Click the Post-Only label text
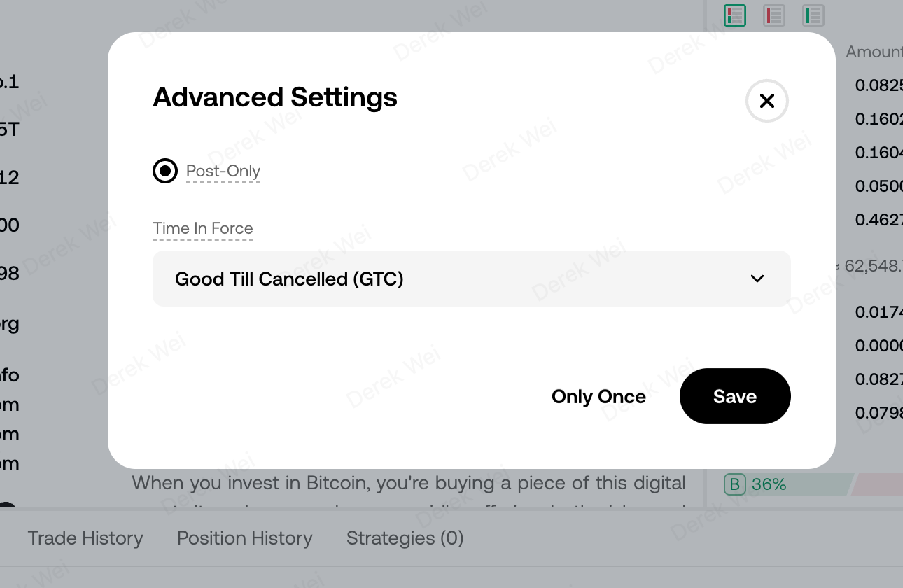This screenshot has width=903, height=588. pos(223,171)
